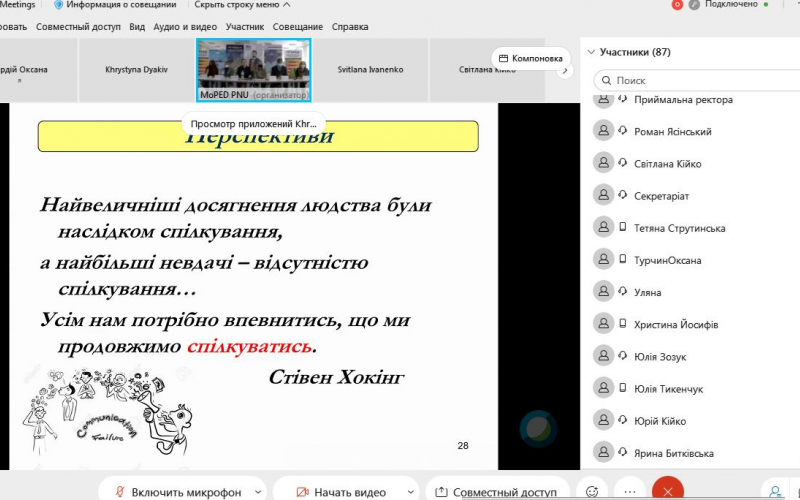This screenshot has width=800, height=500.
Task: Open the Совещание menu
Action: click(298, 27)
